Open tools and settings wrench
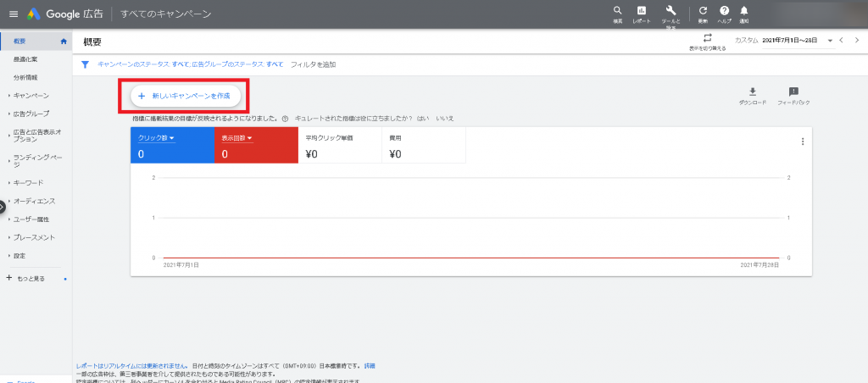 (x=671, y=10)
